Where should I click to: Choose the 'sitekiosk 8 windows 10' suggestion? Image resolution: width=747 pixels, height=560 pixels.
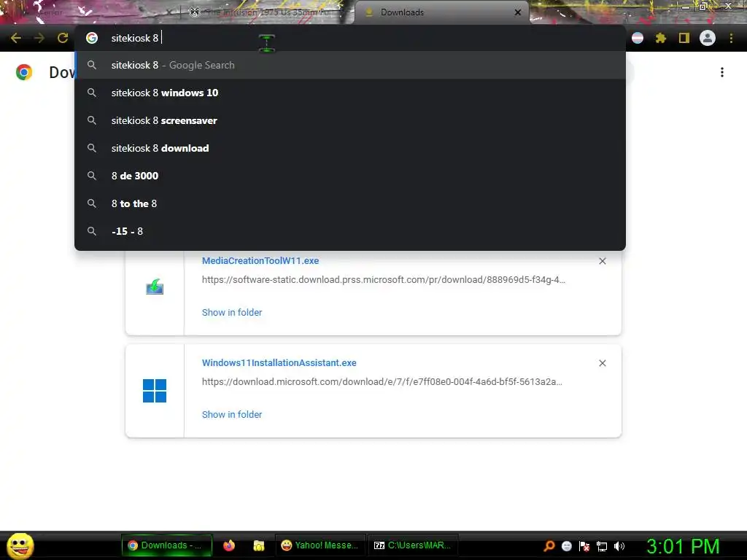(x=350, y=93)
